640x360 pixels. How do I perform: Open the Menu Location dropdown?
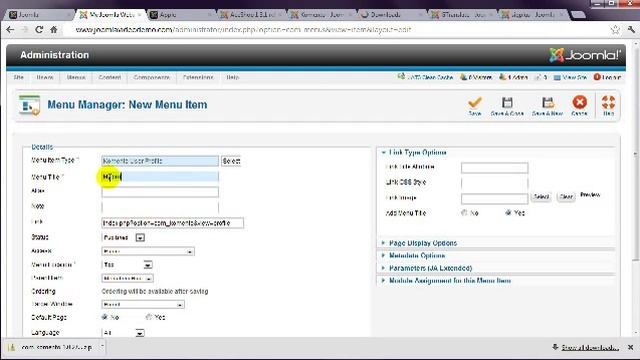[x=127, y=265]
